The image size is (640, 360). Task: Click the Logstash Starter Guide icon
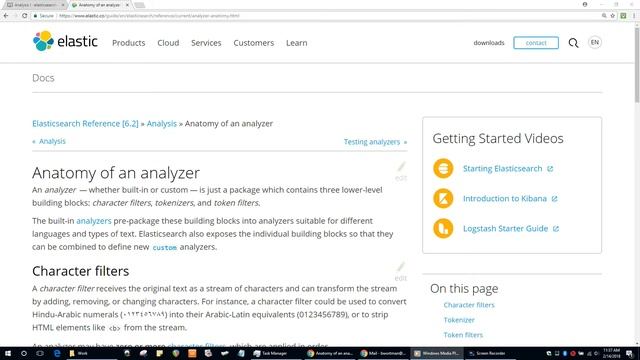(443, 228)
